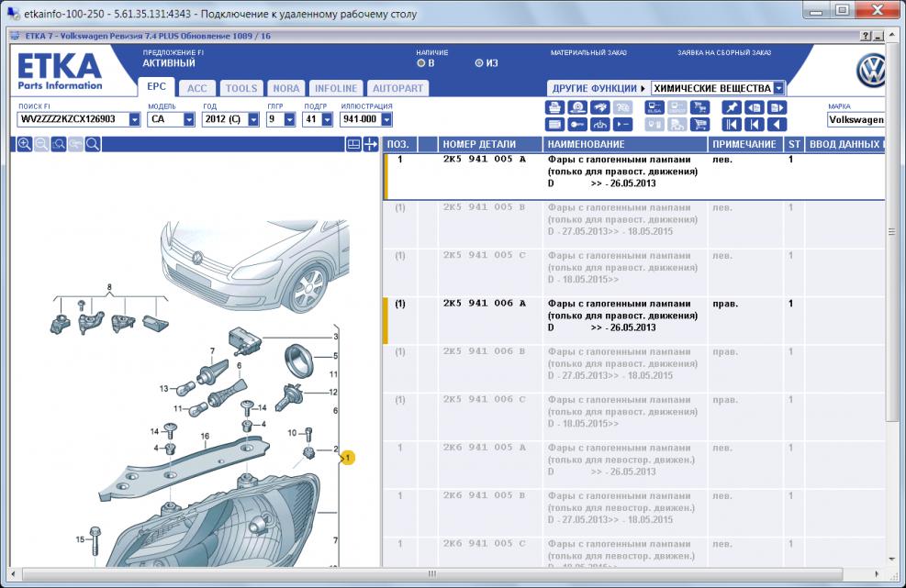Open the ХИМИЧЕСКИЕ ВЕЩЕСТВА dropdown
Screen dimensions: 906x588
779,88
